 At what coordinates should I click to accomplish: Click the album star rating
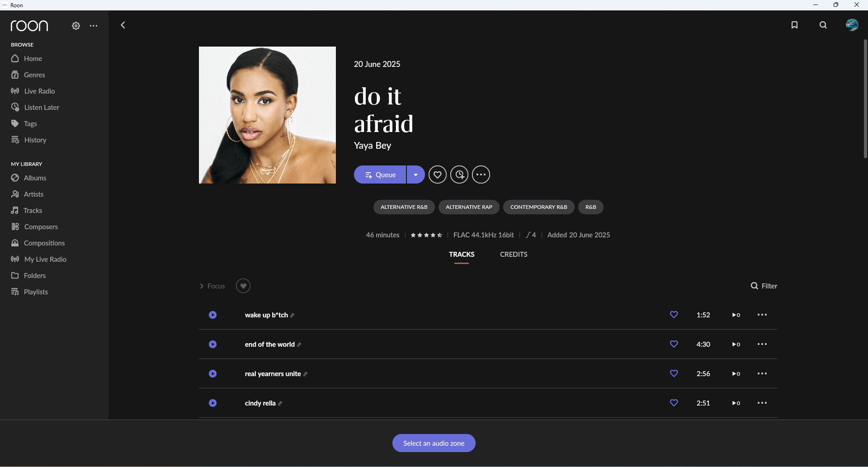(426, 235)
